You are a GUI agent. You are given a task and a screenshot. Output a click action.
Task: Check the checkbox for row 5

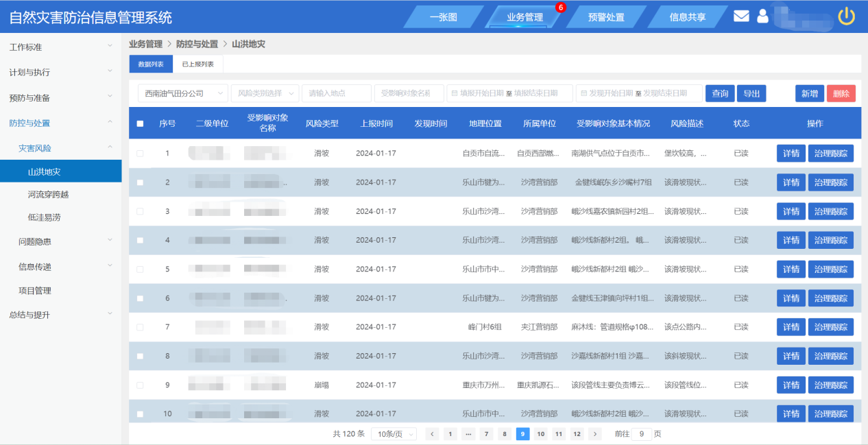(x=140, y=269)
